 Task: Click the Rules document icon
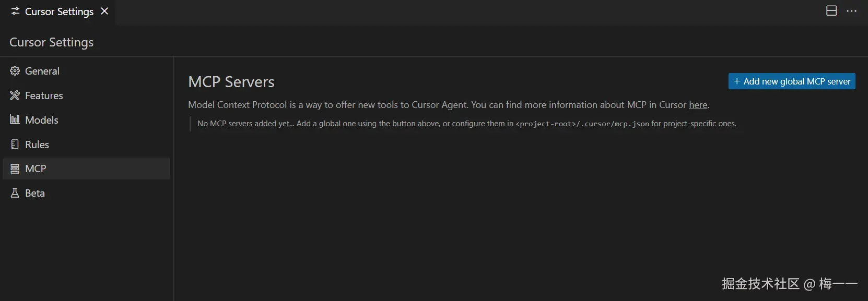point(15,145)
